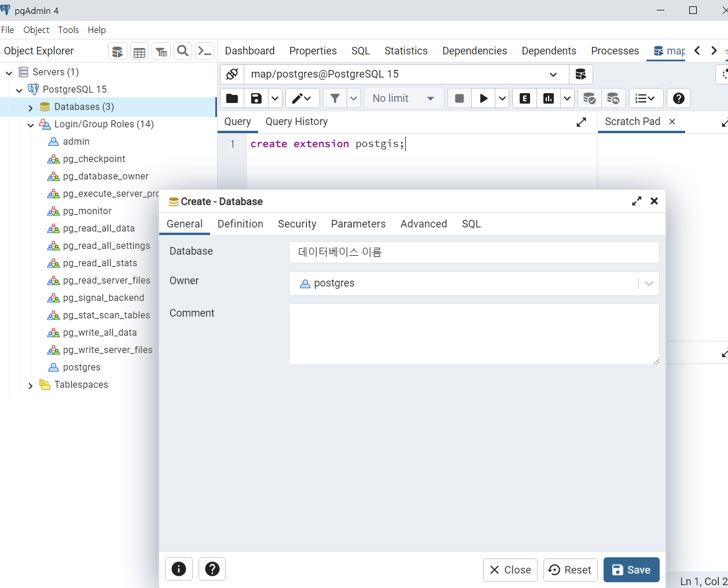Click the View Data table icon
Screen dimensions: 728x588
(x=139, y=52)
